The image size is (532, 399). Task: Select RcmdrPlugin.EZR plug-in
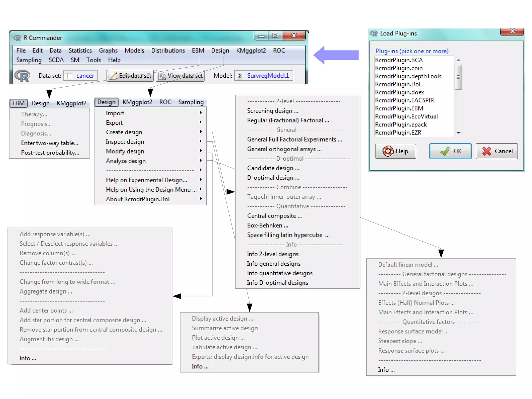click(x=398, y=132)
